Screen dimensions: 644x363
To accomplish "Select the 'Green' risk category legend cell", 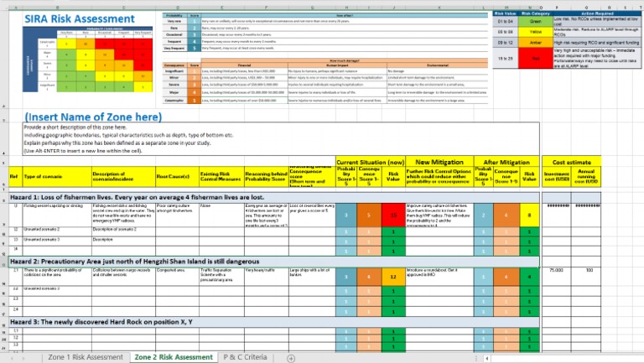I will [x=535, y=21].
